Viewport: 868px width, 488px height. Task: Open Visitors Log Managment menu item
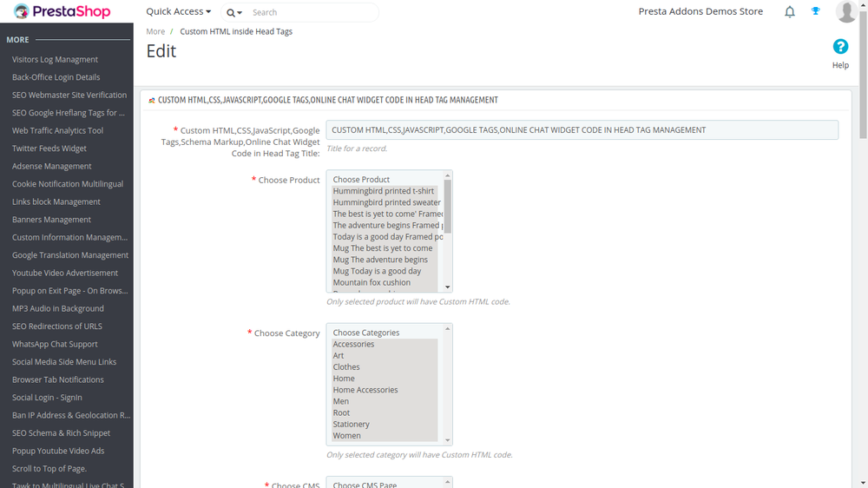55,59
